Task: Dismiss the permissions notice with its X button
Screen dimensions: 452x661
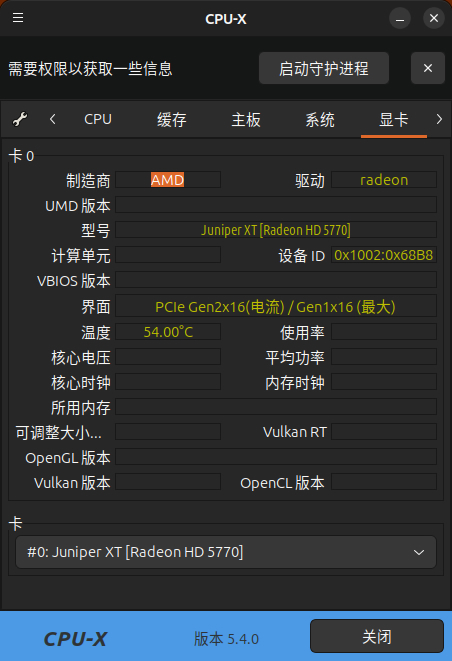Action: point(428,68)
